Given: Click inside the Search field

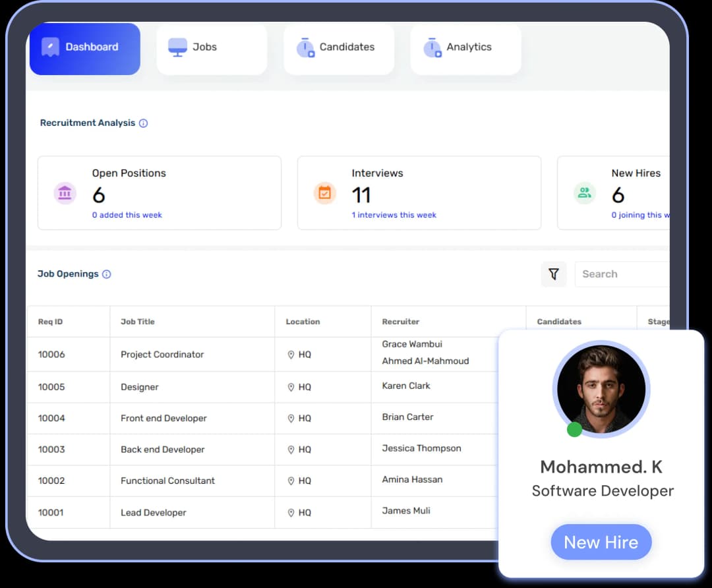Looking at the screenshot, I should point(620,274).
